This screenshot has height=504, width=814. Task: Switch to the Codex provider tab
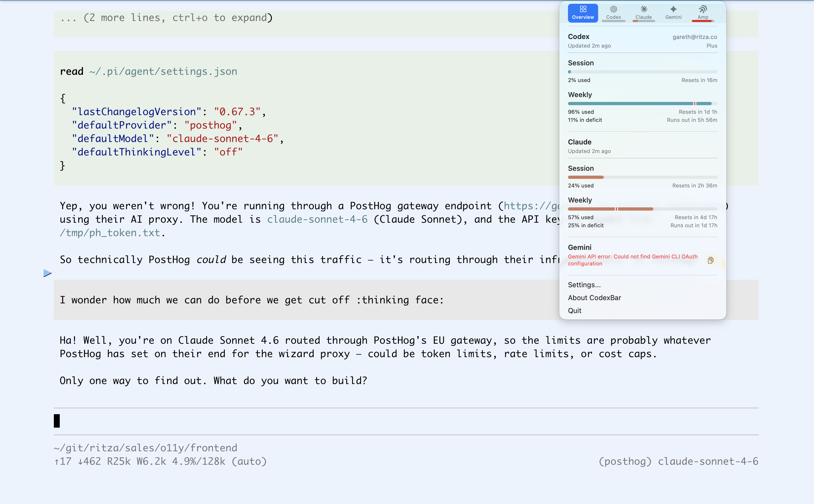pyautogui.click(x=613, y=13)
